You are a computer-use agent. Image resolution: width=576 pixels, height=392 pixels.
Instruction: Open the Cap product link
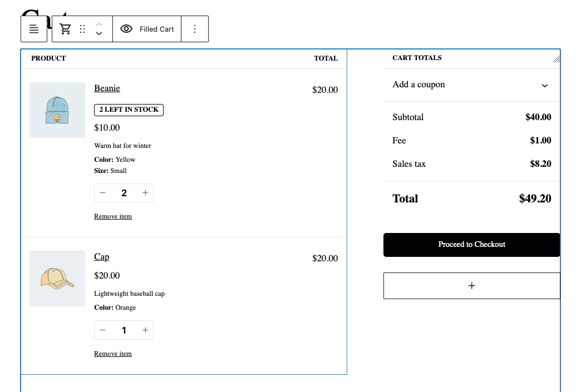tap(101, 256)
